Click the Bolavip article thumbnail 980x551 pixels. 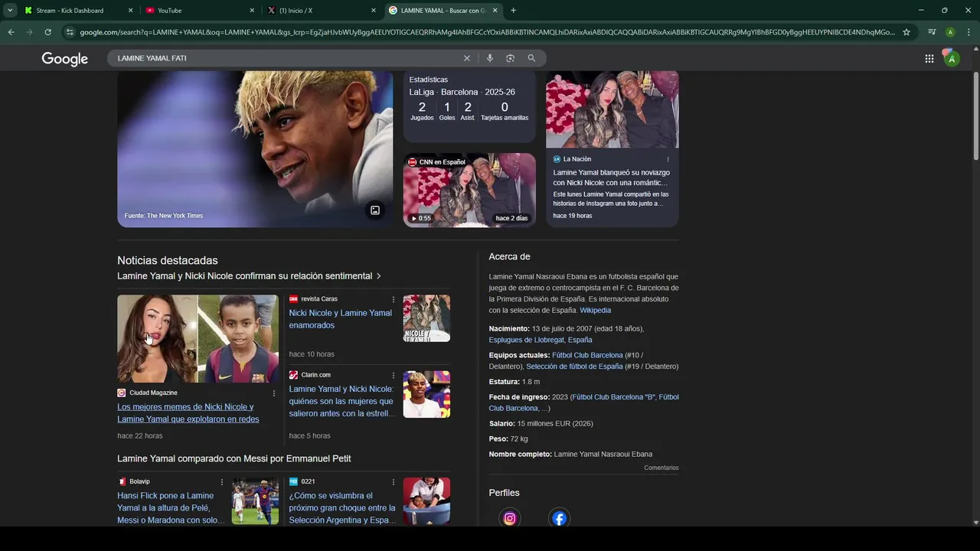(x=255, y=501)
